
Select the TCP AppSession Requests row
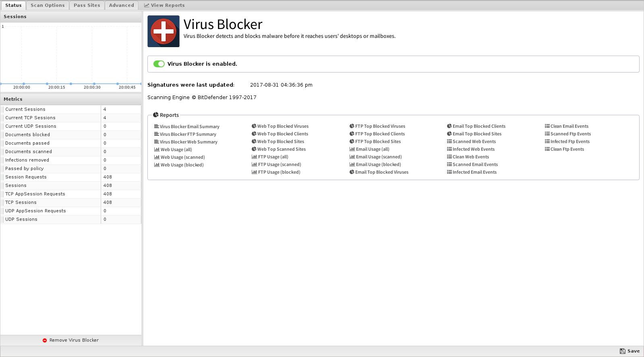[x=71, y=194]
